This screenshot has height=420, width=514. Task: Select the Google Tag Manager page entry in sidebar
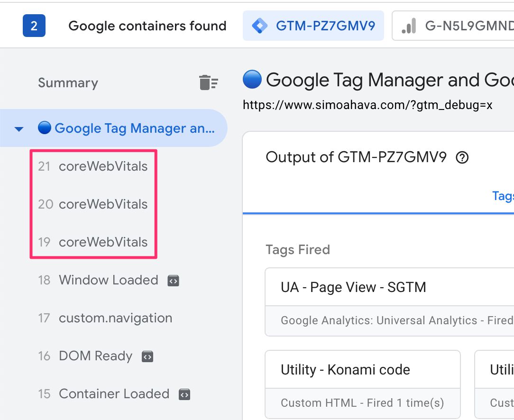coord(113,128)
